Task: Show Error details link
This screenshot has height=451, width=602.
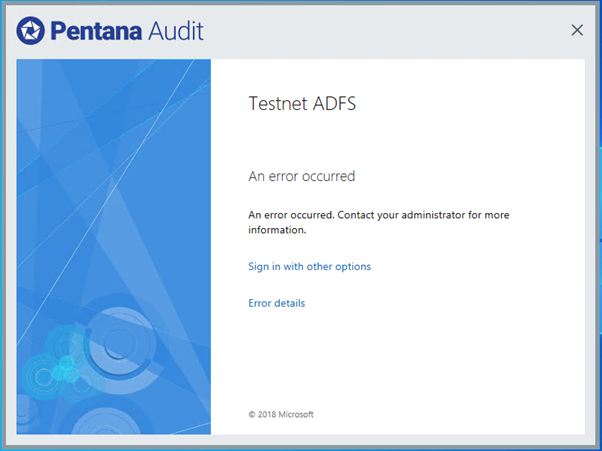Action: [276, 303]
